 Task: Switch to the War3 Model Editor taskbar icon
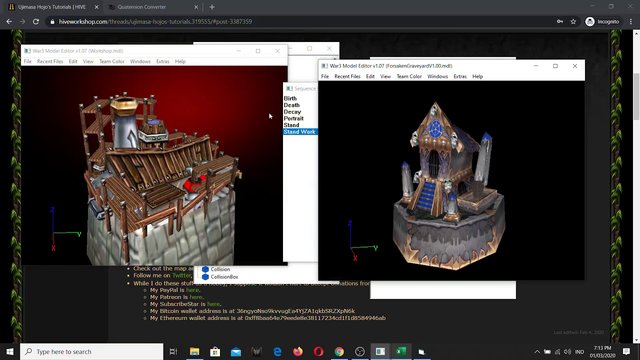[x=380, y=351]
